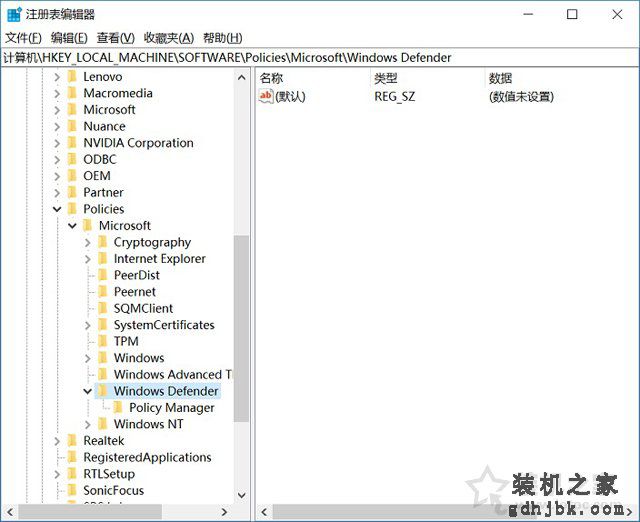
Task: Expand the NVIDIA Corporation key
Action: [x=57, y=143]
